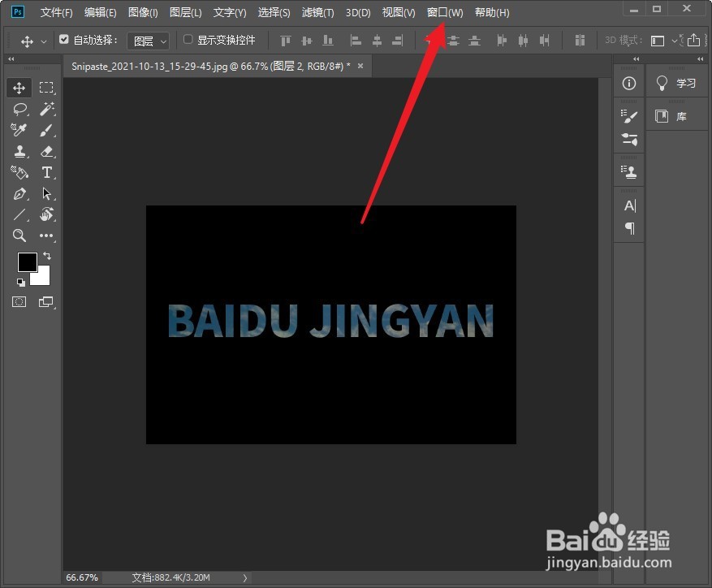The height and width of the screenshot is (588, 712).
Task: Select the Lasso tool
Action: point(19,109)
